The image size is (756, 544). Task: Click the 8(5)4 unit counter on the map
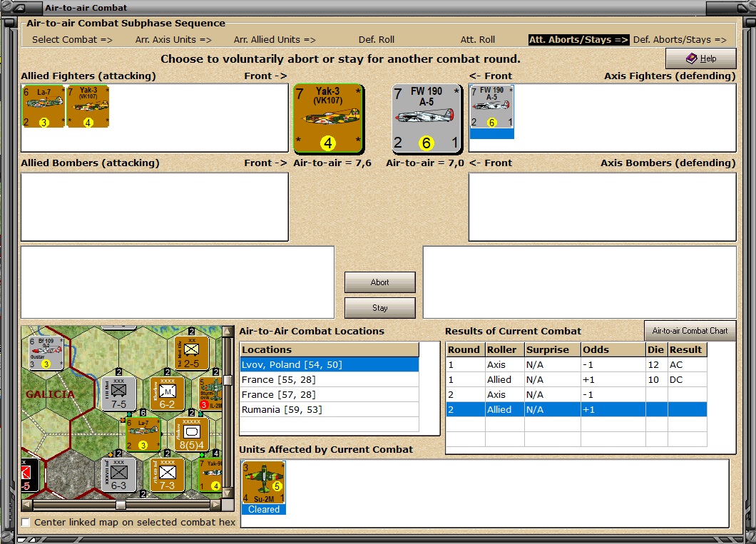tap(191, 435)
